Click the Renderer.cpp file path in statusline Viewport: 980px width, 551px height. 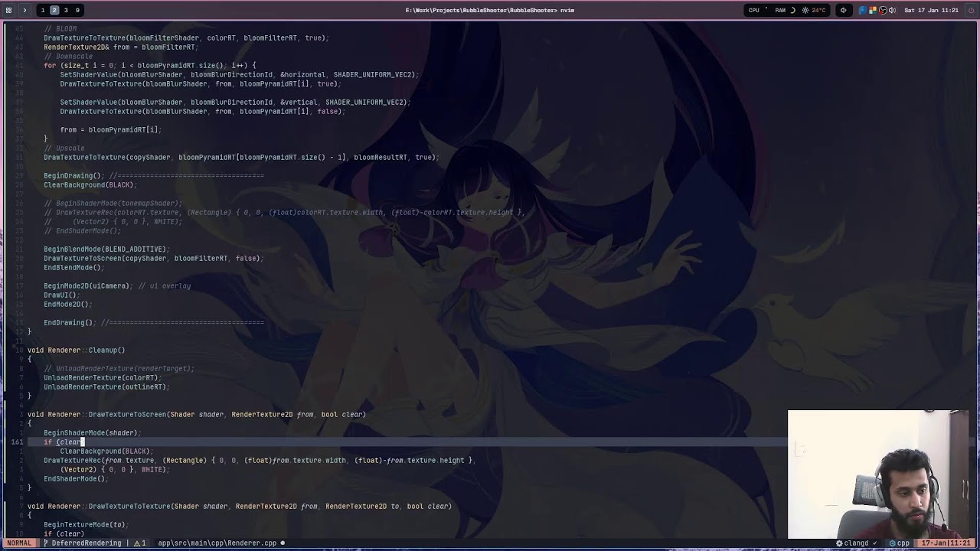(x=217, y=543)
